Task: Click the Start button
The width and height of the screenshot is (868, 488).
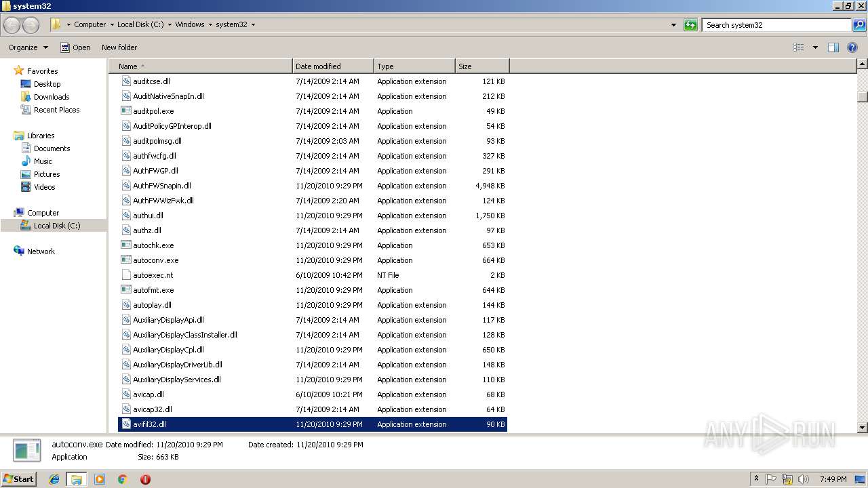Action: [x=18, y=479]
